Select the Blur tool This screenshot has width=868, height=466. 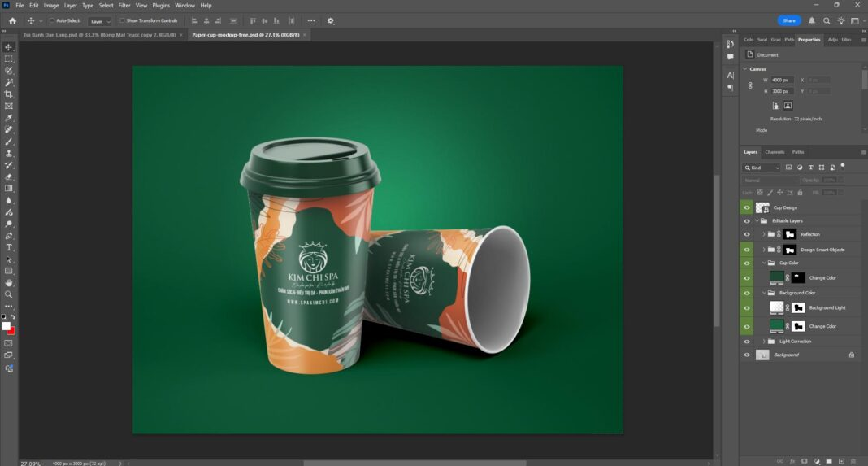coord(8,201)
